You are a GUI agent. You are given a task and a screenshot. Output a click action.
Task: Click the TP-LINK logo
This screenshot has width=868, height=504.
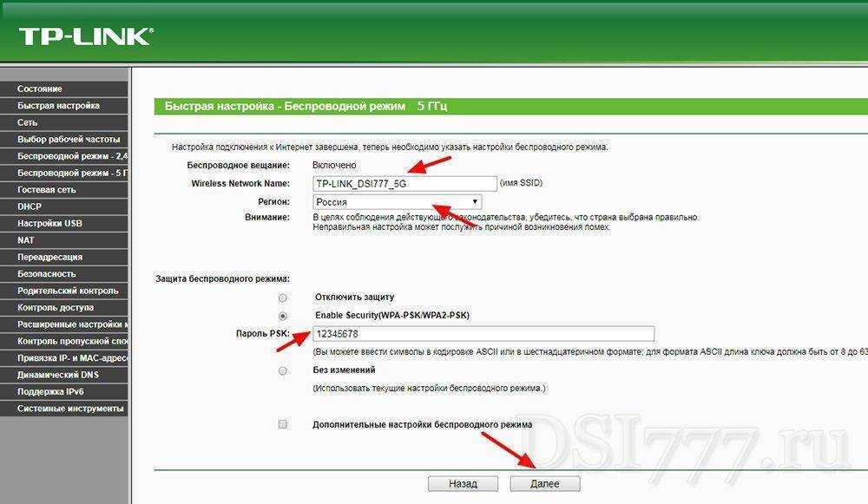pos(85,36)
